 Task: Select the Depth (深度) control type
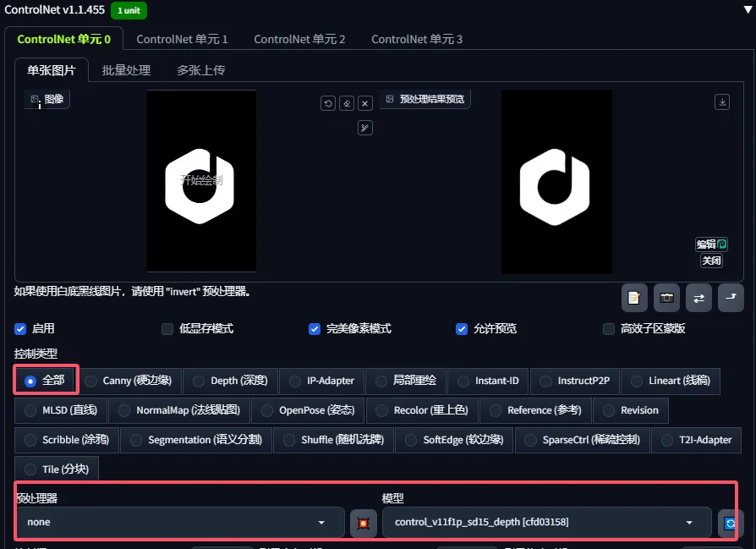coord(231,382)
